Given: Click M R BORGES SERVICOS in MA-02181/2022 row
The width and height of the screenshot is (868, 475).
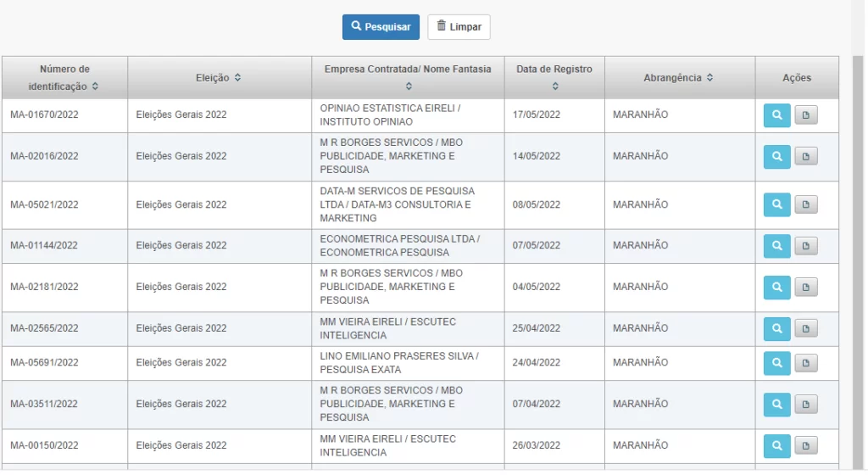Looking at the screenshot, I should pyautogui.click(x=376, y=273).
